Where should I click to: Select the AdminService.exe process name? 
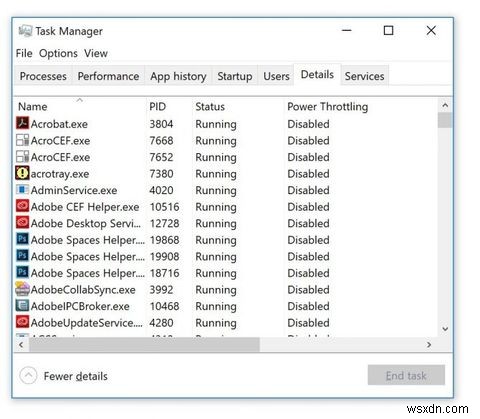pos(74,190)
